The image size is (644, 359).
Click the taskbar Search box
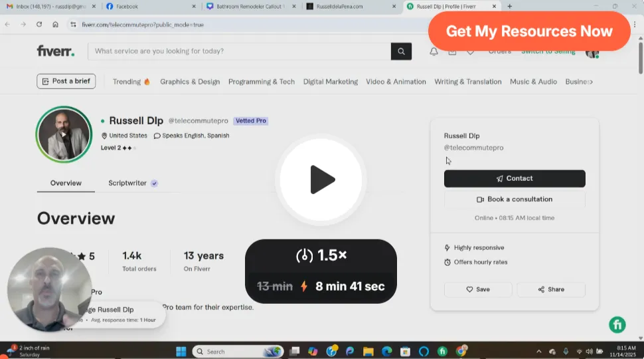point(238,352)
